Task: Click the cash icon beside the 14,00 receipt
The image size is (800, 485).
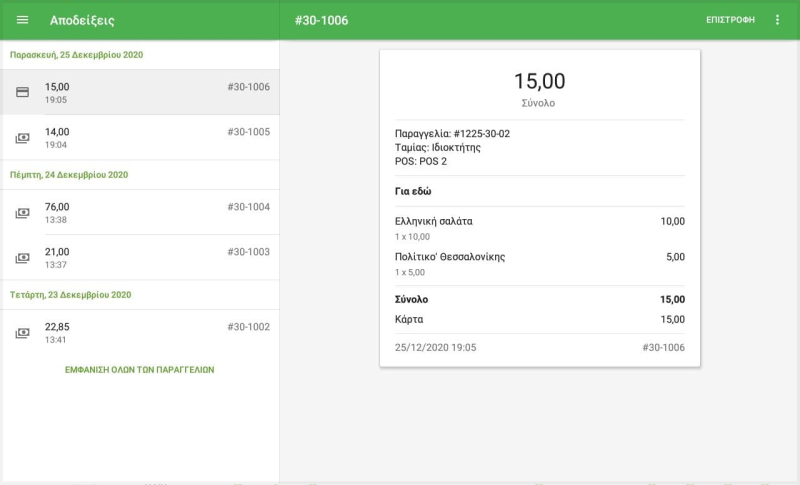Action: 22,138
